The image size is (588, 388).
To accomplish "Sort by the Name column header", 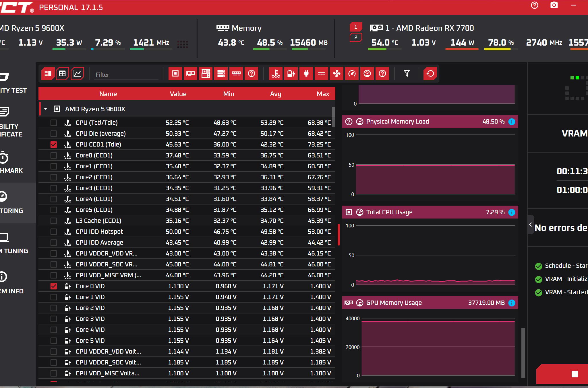I will pyautogui.click(x=108, y=94).
